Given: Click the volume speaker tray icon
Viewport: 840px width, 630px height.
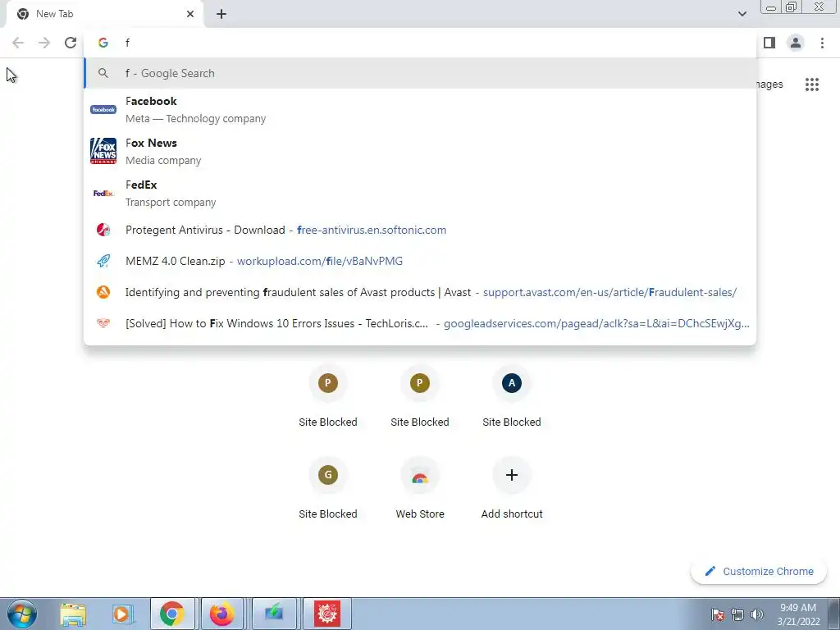Looking at the screenshot, I should [x=757, y=614].
